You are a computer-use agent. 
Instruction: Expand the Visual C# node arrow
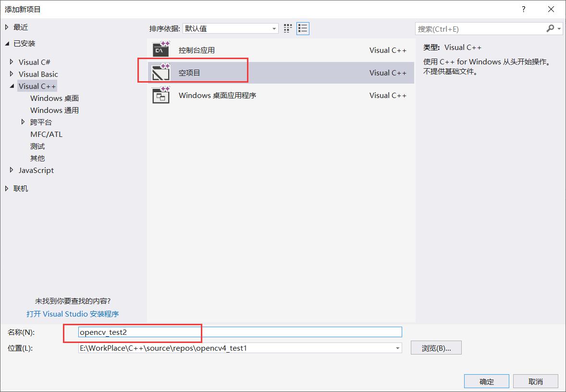[12, 62]
